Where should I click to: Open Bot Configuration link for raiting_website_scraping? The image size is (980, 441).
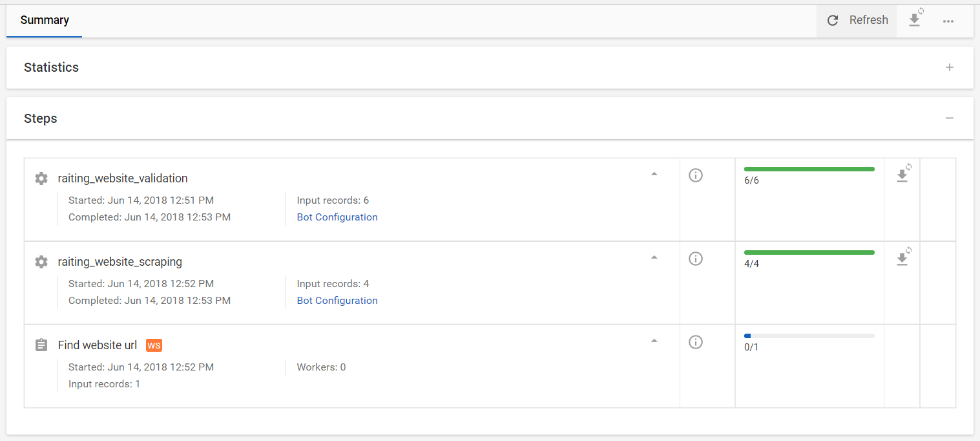point(337,301)
